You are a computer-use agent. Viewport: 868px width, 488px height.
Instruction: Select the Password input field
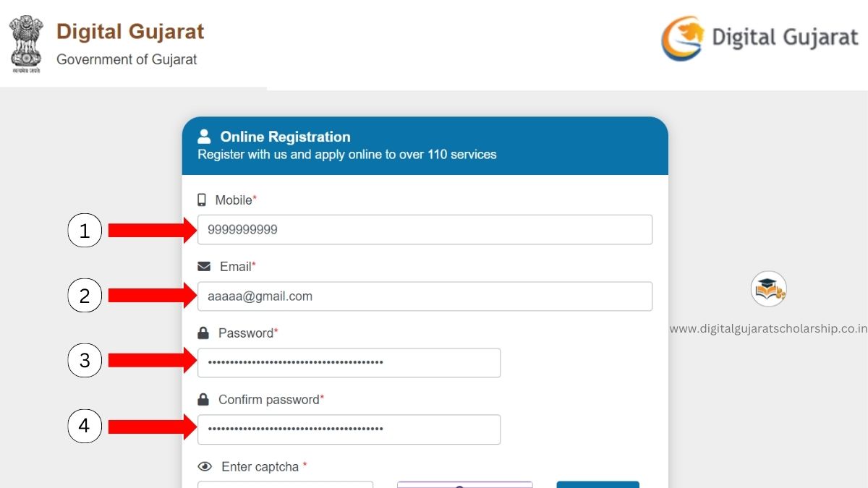pyautogui.click(x=349, y=363)
